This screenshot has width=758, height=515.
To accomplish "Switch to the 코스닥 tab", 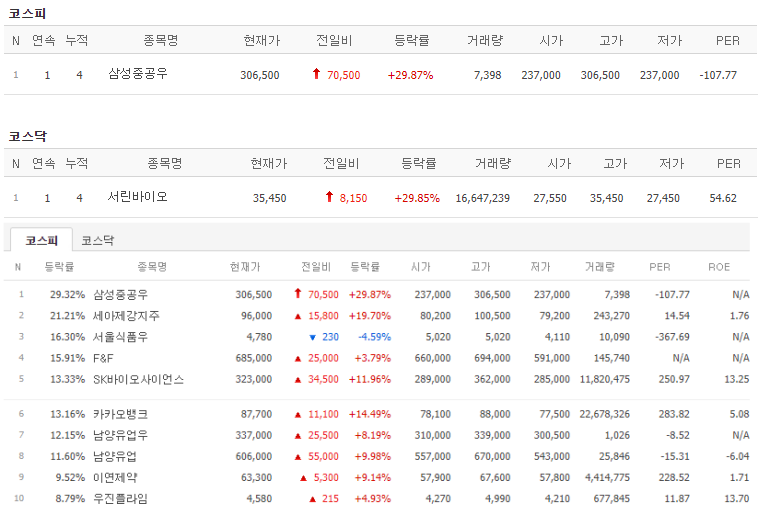I will (x=98, y=240).
